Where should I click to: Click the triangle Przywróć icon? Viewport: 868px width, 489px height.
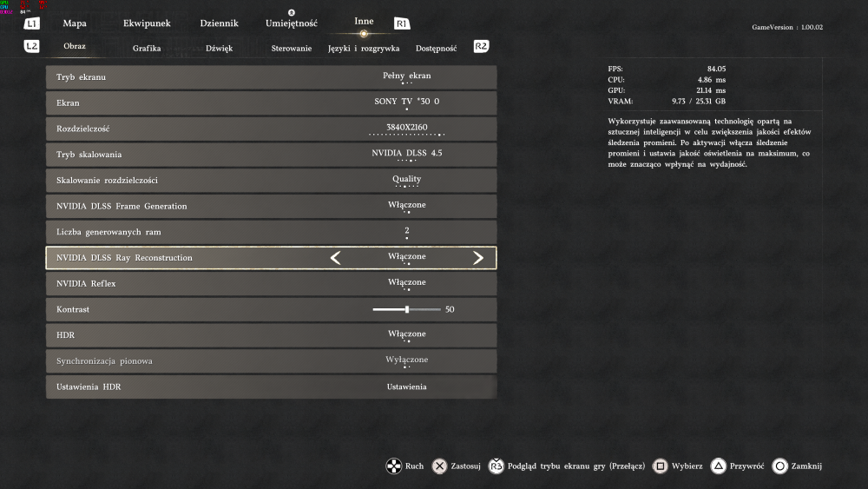coord(718,466)
